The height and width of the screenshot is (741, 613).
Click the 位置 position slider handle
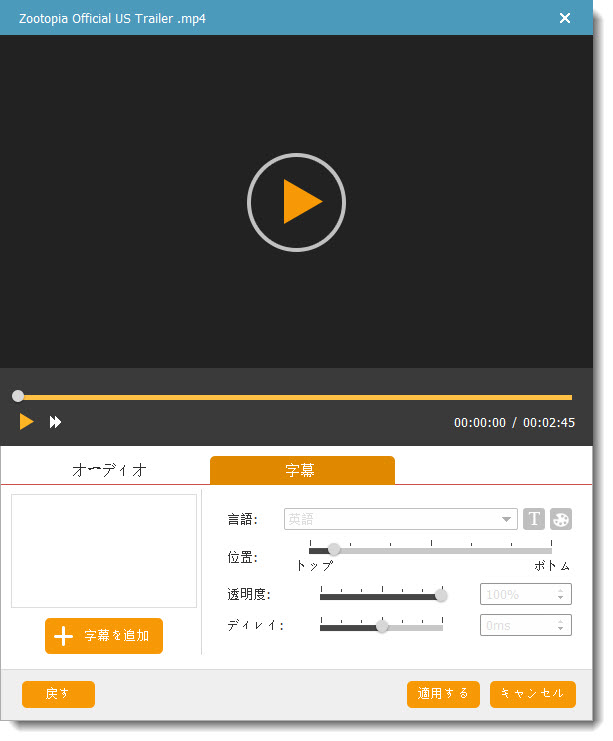point(334,549)
